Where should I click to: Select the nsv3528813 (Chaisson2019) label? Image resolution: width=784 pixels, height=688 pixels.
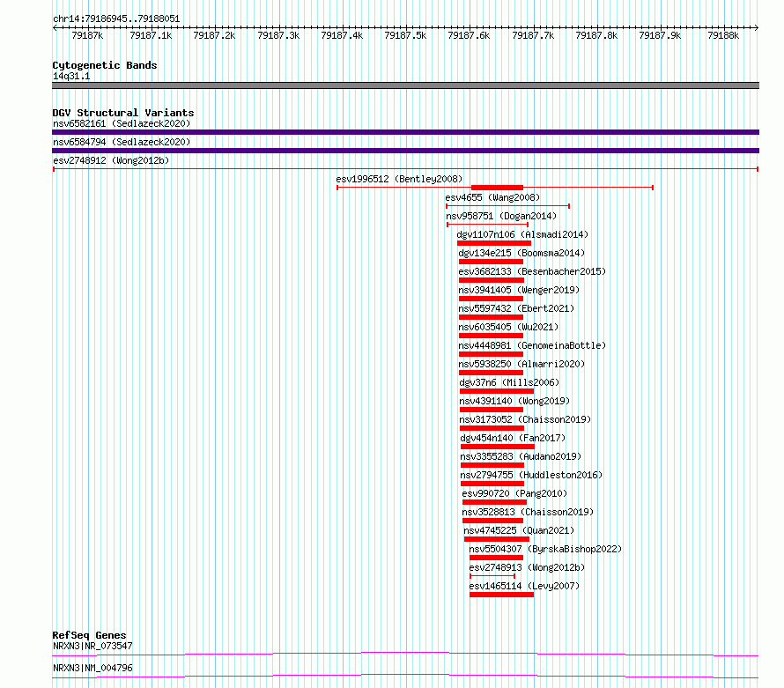[x=528, y=512]
